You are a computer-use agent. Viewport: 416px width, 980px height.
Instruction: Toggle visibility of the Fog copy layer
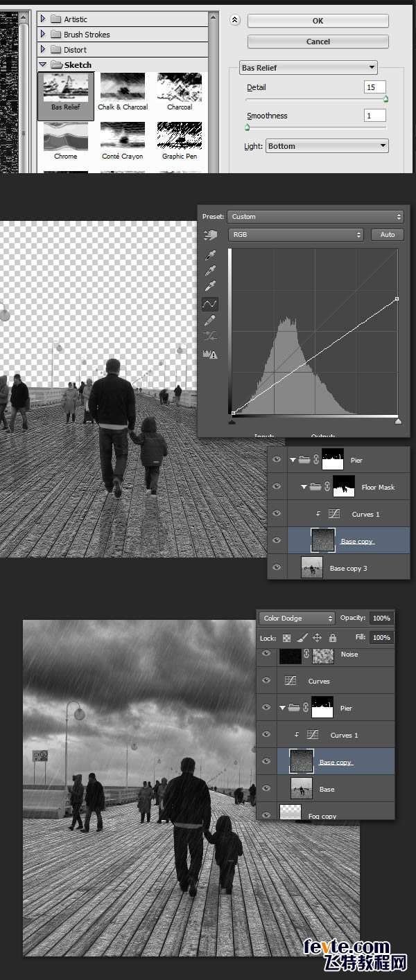(266, 814)
